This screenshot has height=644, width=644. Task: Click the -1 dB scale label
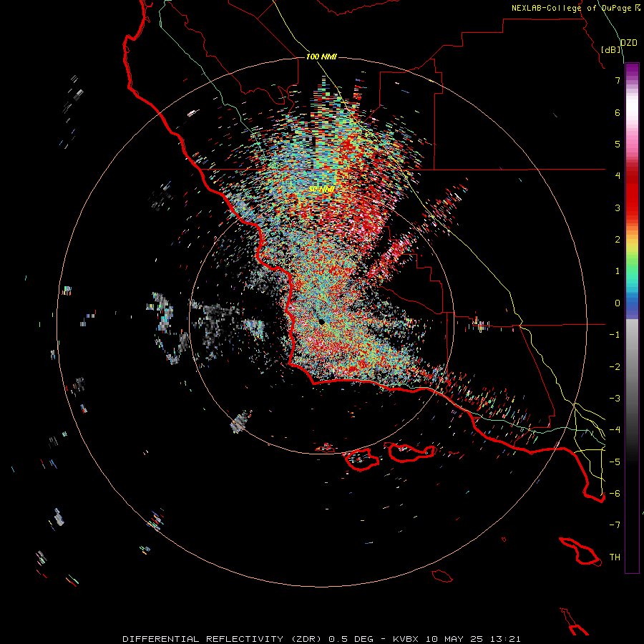click(615, 335)
